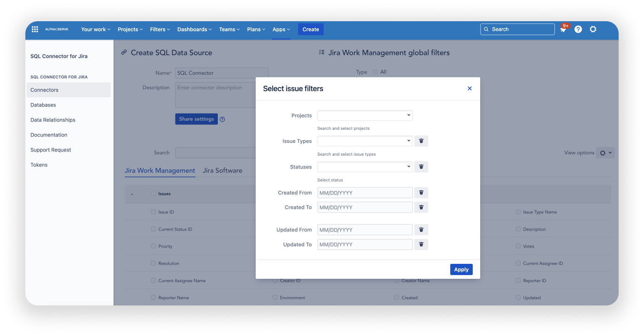Open the Projects selection dropdown
Viewport: 644px width, 335px height.
tap(365, 115)
